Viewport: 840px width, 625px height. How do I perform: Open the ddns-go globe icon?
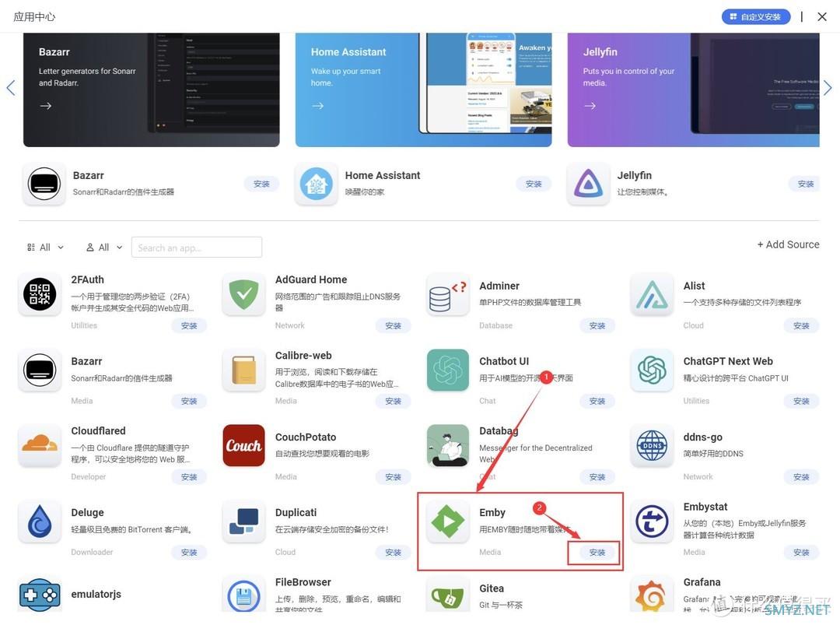coord(652,445)
